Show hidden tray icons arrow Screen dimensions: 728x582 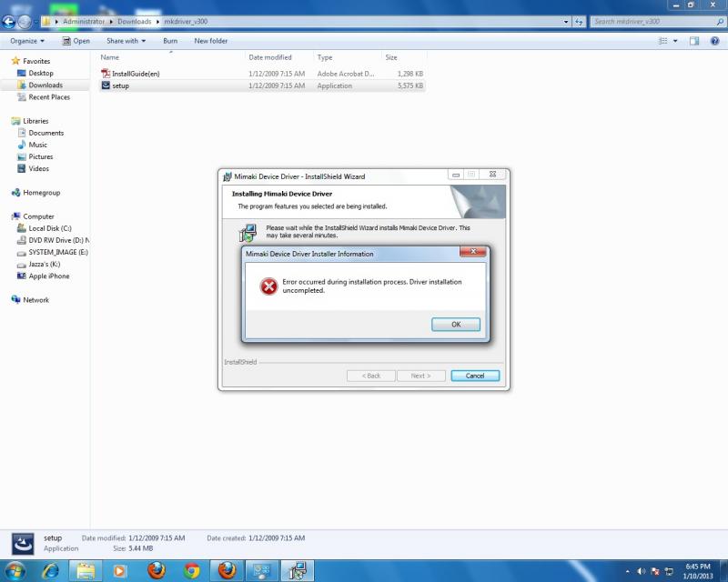628,571
